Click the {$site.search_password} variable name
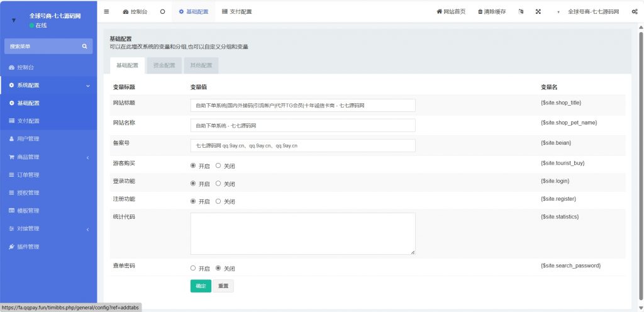 (571, 265)
